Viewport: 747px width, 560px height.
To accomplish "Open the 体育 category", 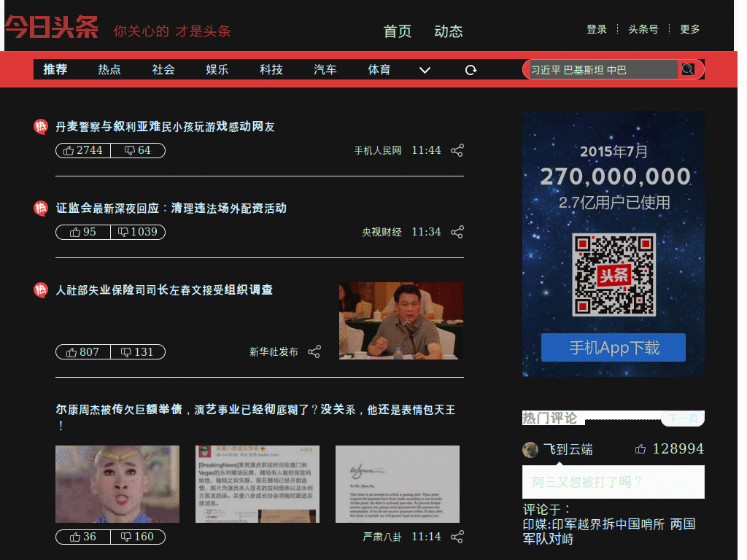I will (x=379, y=69).
